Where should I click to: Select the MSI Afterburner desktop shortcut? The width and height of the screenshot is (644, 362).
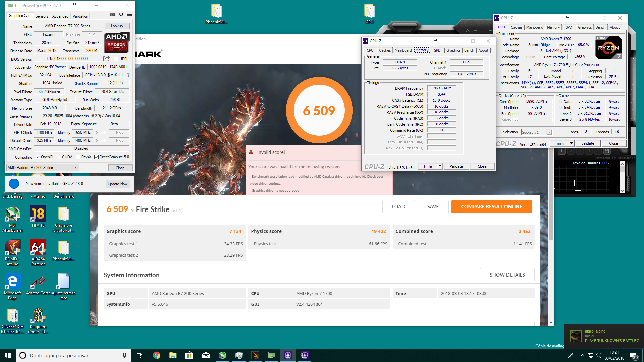pos(13,220)
